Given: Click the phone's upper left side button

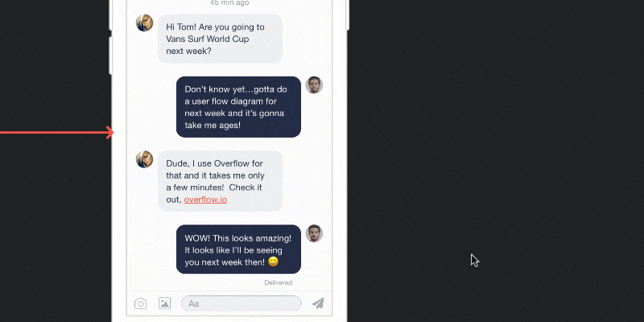Looking at the screenshot, I should pyautogui.click(x=110, y=15).
